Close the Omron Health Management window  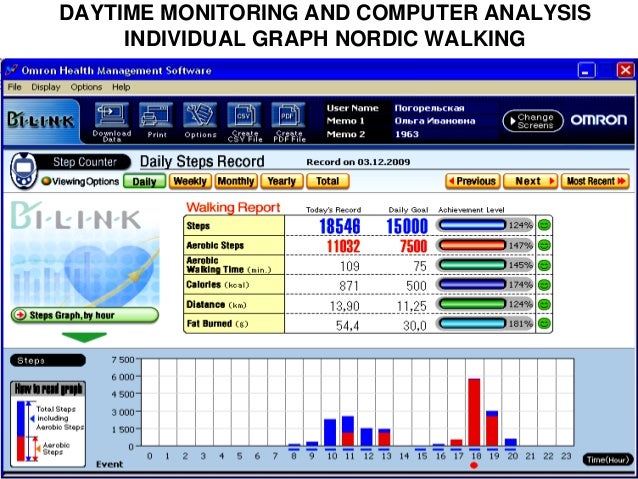[625, 70]
